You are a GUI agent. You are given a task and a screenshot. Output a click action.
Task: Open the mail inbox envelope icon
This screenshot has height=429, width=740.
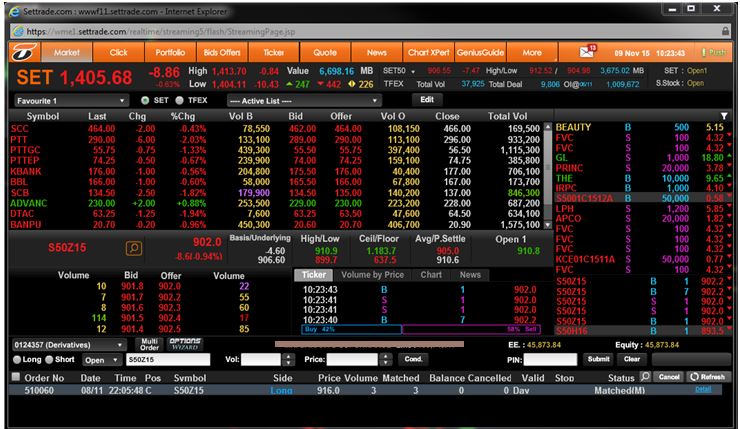click(587, 52)
